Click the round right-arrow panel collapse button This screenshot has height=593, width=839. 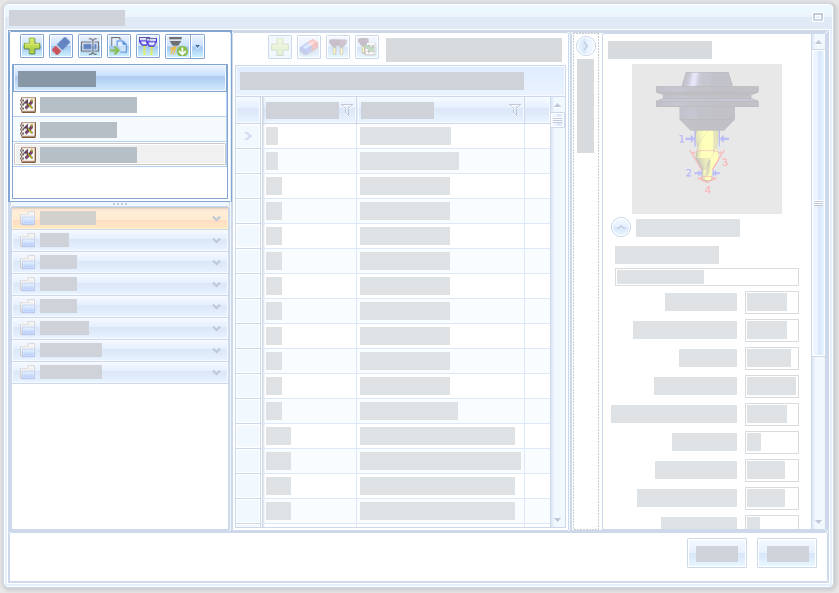click(x=586, y=46)
